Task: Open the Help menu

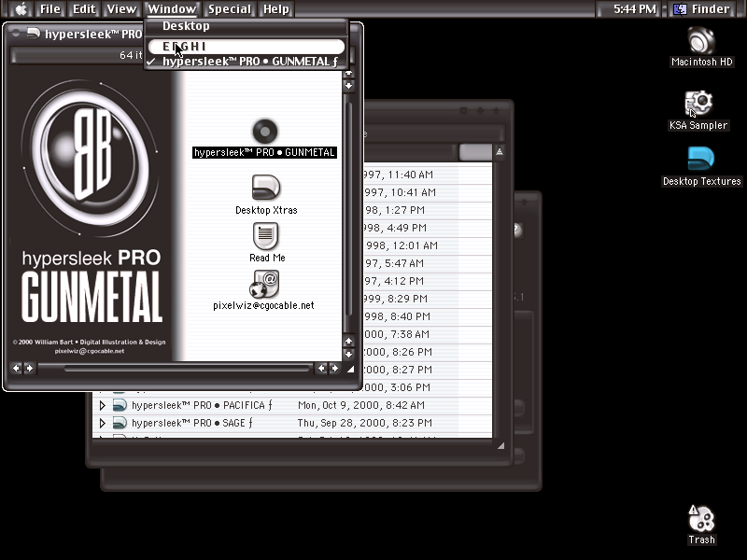Action: coord(275,9)
